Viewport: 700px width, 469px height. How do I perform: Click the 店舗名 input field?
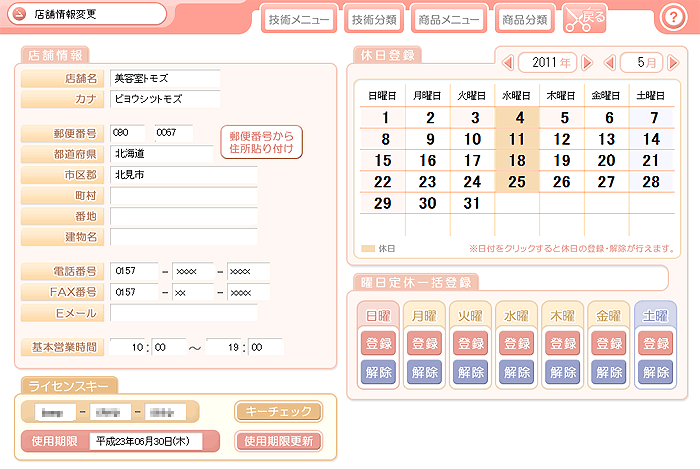point(165,78)
